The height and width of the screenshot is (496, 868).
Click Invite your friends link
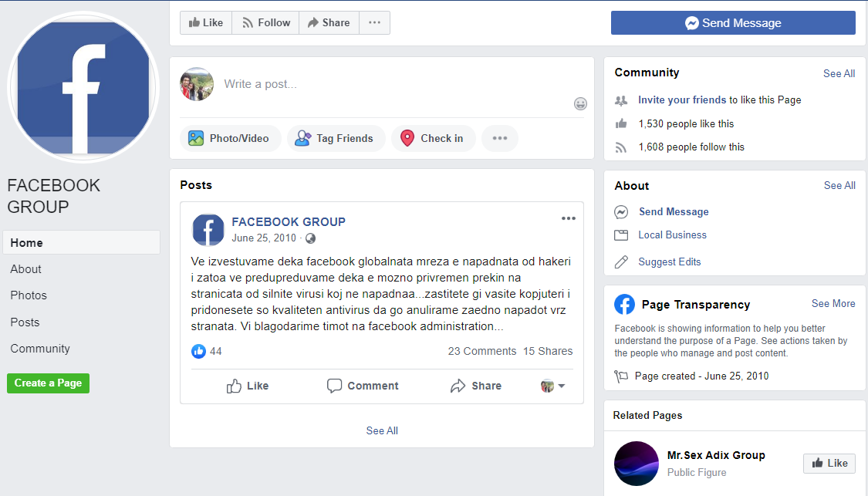(x=682, y=100)
